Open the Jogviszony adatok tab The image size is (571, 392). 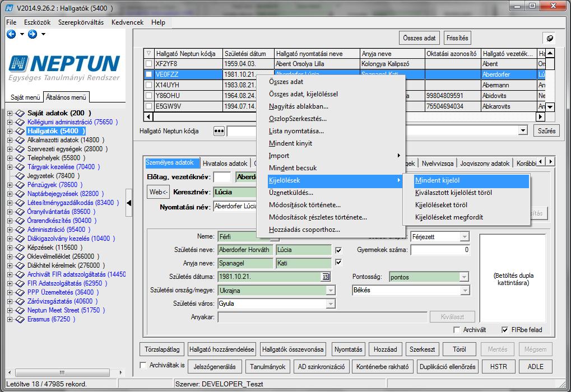click(x=485, y=164)
